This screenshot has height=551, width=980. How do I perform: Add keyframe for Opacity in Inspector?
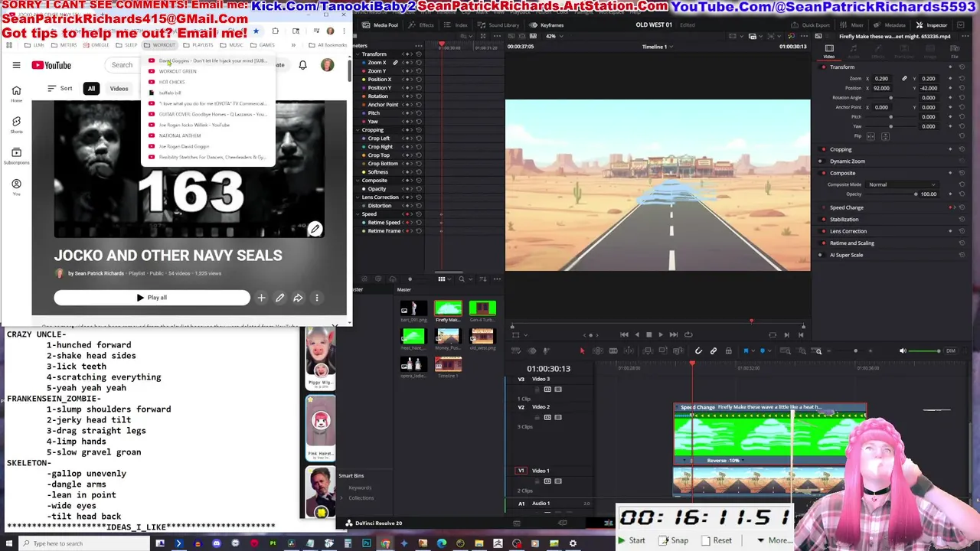click(952, 194)
